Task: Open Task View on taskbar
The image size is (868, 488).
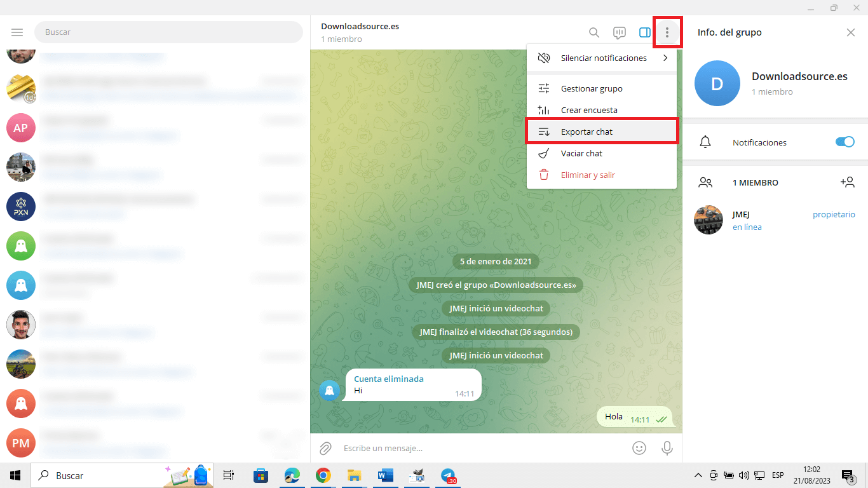Action: tap(229, 475)
